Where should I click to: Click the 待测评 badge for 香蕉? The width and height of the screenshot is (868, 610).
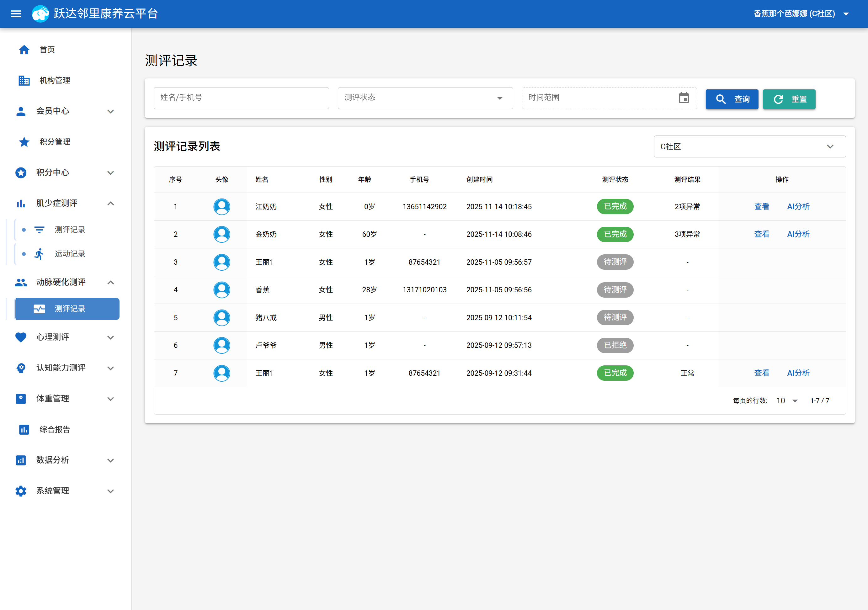(x=615, y=290)
